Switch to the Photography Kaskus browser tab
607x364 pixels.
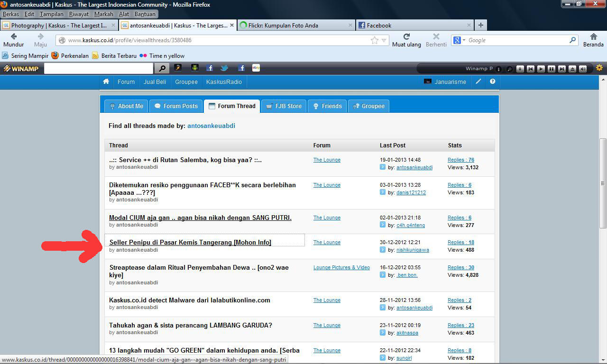(59, 25)
